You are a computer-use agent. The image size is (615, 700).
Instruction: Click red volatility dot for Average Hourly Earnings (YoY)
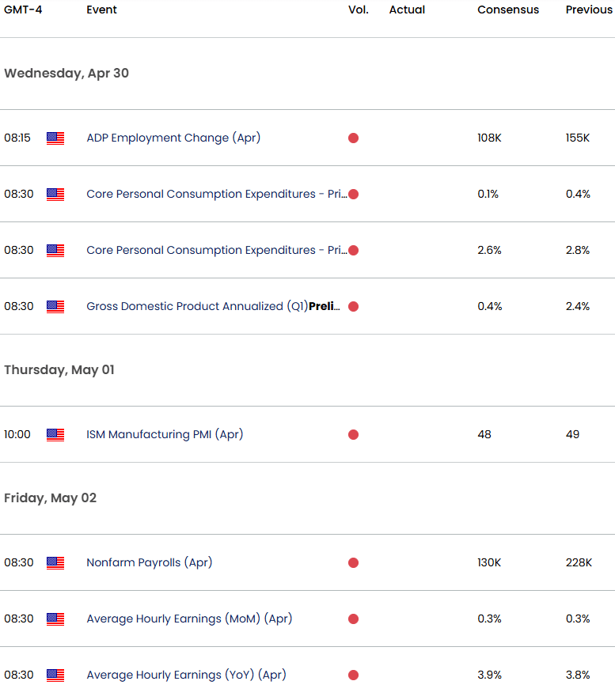click(x=353, y=675)
